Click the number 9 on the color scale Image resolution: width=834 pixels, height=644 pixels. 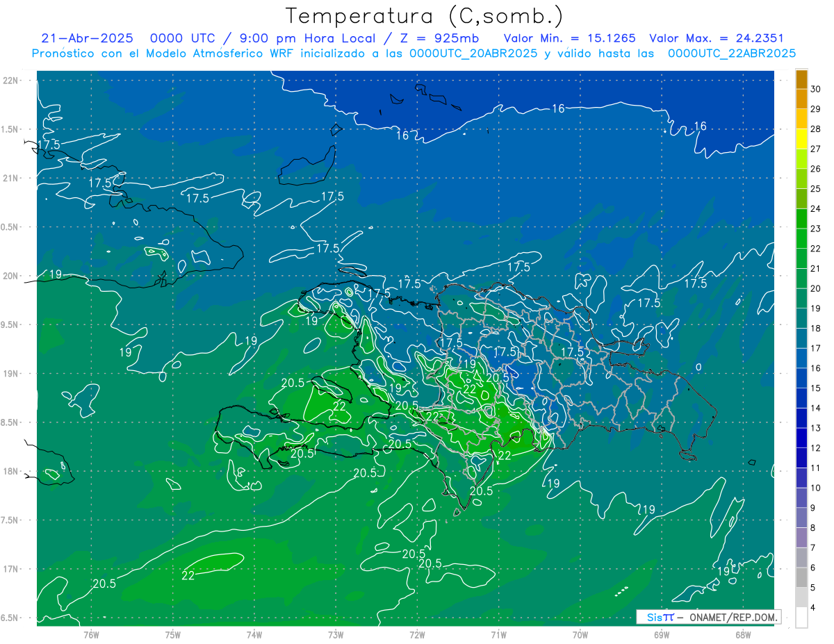814,508
